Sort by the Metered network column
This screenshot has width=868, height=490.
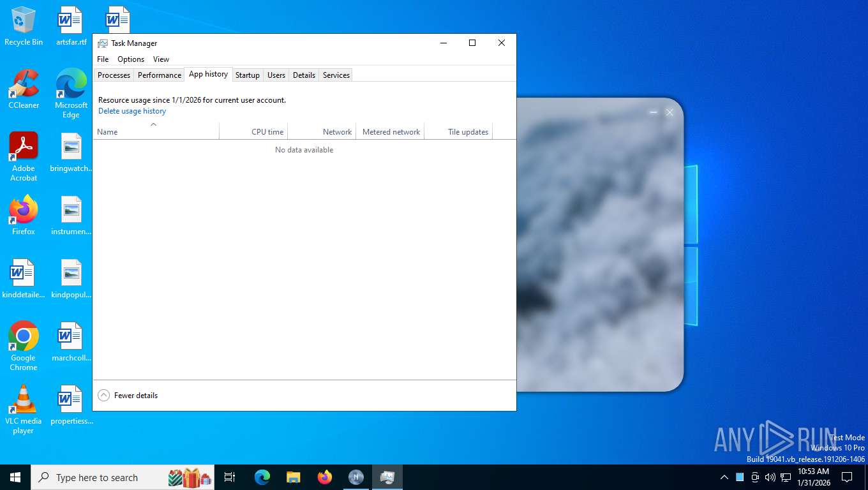(390, 131)
